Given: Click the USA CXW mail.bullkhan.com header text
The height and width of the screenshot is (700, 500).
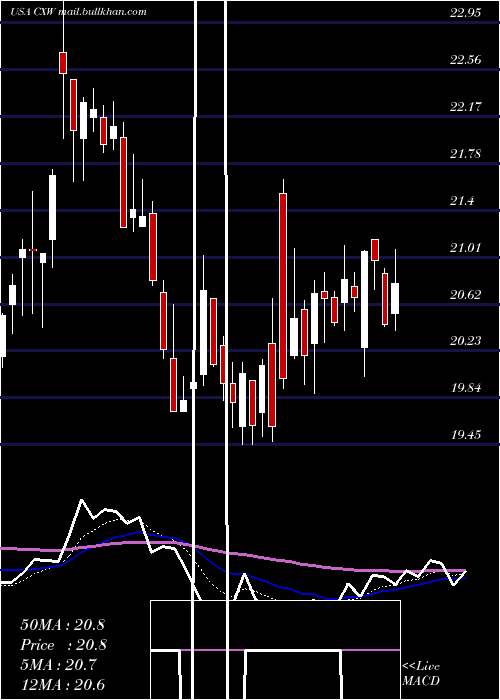Looking at the screenshot, I should [78, 12].
